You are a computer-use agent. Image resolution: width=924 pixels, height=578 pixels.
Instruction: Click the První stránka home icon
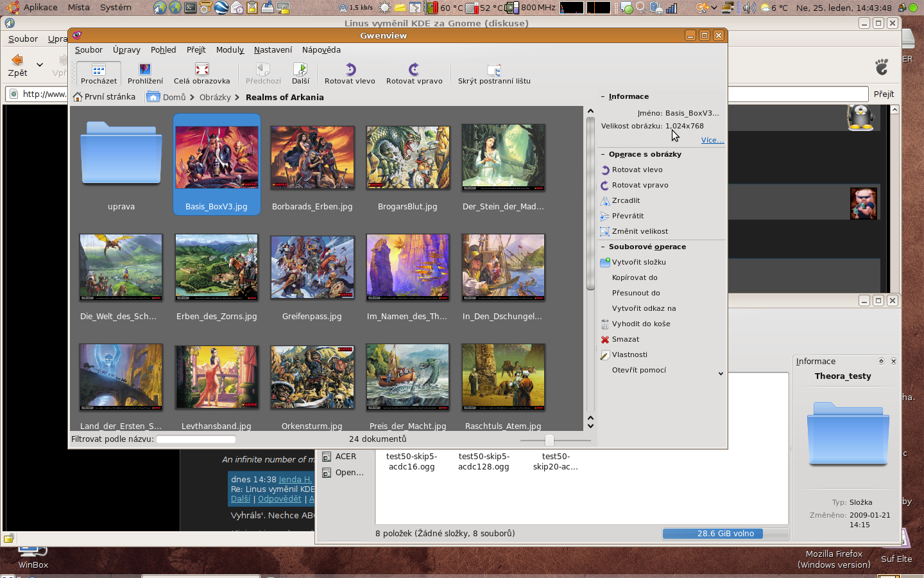click(x=78, y=97)
